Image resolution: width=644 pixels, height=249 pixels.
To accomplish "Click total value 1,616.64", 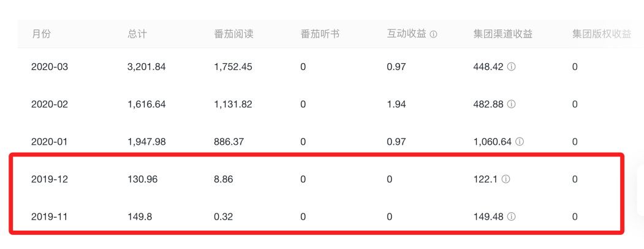I will pos(146,104).
